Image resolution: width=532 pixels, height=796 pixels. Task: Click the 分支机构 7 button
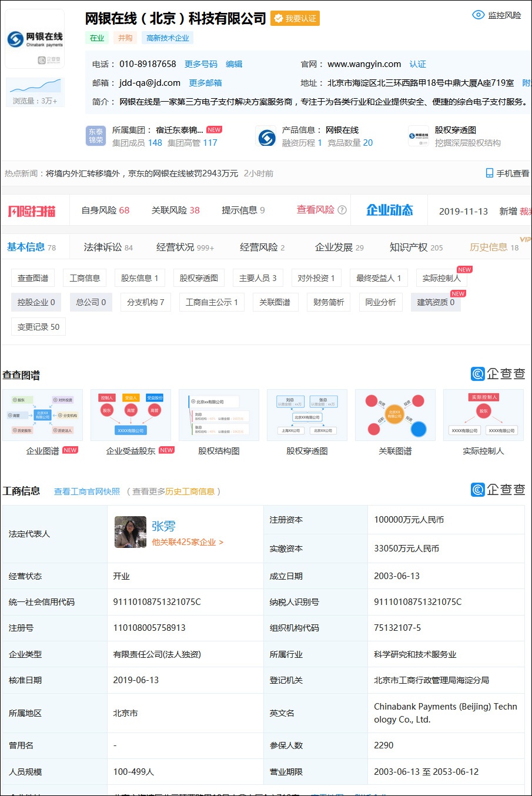click(x=145, y=302)
